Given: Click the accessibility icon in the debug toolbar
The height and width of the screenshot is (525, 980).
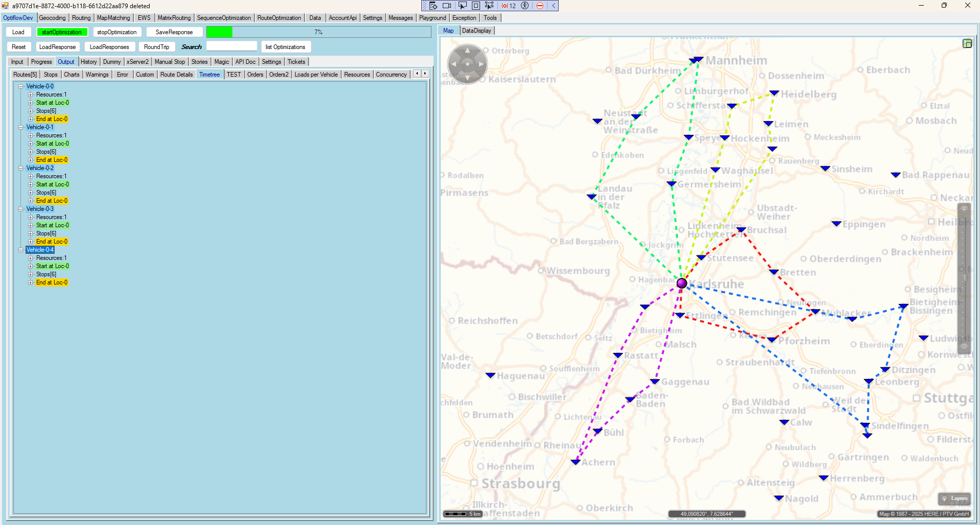Looking at the screenshot, I should pos(524,6).
